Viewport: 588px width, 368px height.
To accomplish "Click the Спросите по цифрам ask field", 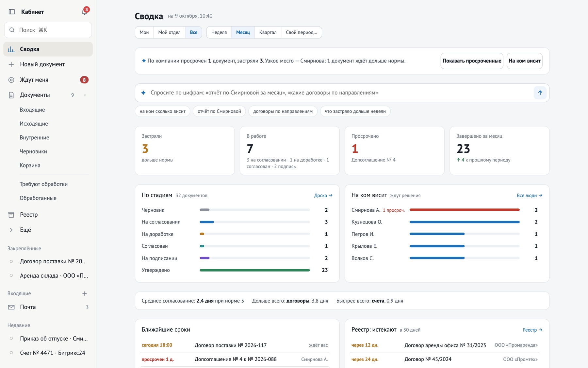I will click(342, 93).
